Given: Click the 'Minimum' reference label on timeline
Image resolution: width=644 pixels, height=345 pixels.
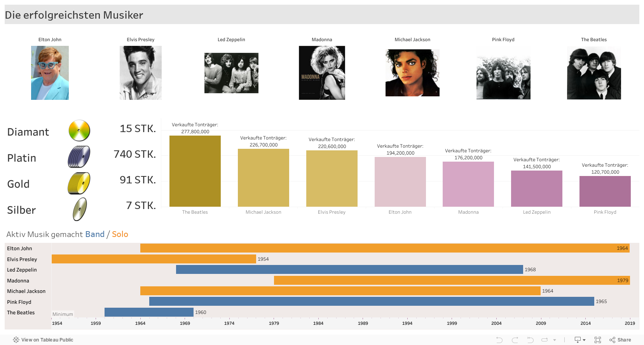Looking at the screenshot, I should point(63,314).
